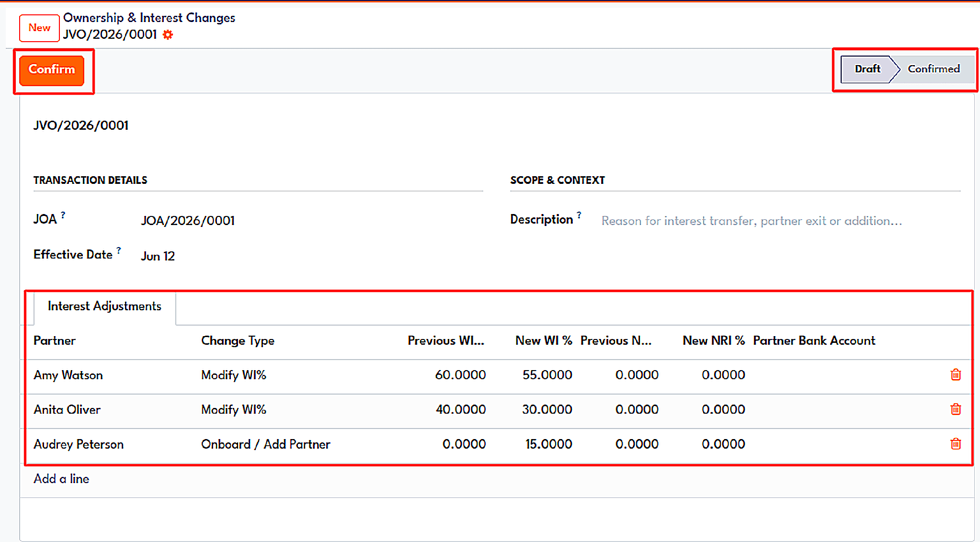
Task: Open the Ownership & Interest Changes breadcrumb
Action: [149, 18]
